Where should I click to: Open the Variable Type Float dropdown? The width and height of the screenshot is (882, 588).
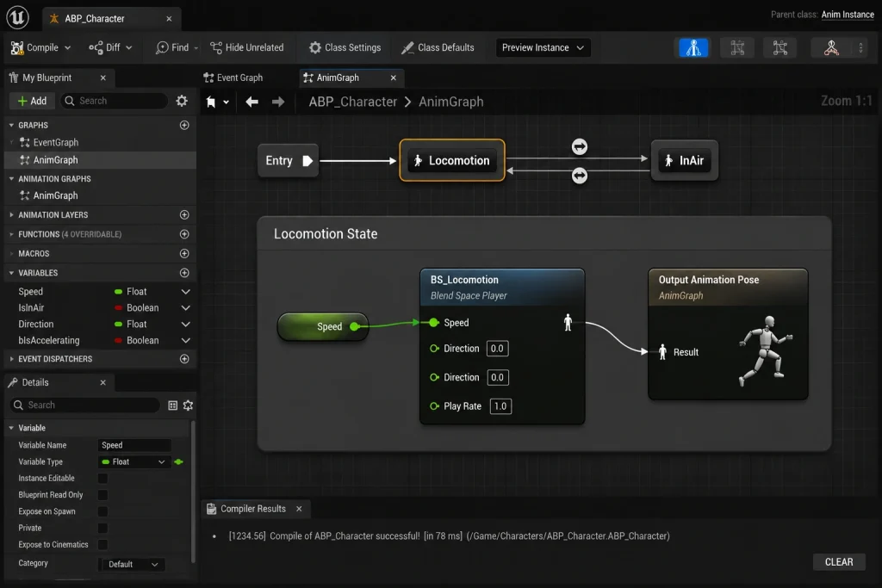(134, 461)
